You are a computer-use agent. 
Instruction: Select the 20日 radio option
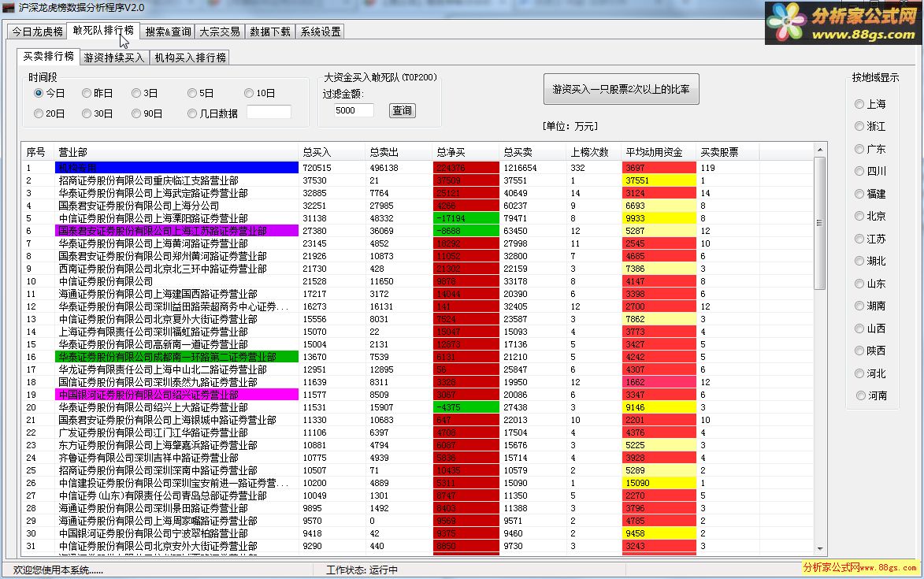50,113
